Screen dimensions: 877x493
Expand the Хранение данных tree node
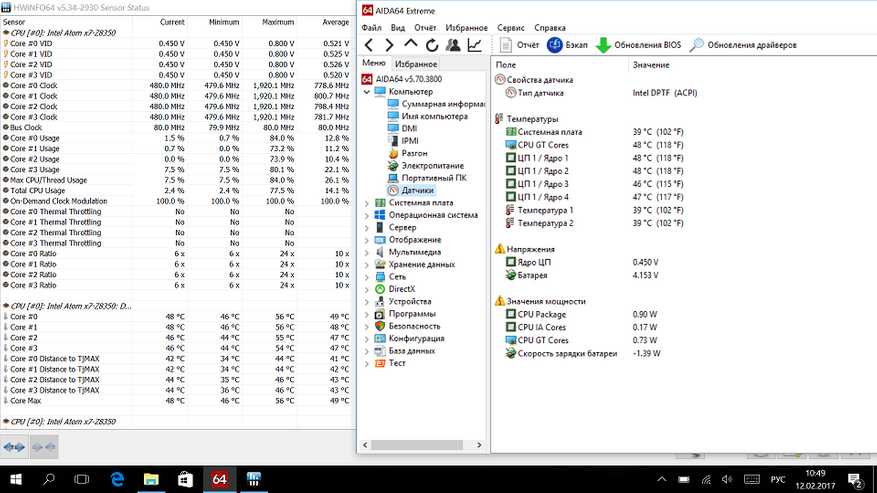pos(367,264)
